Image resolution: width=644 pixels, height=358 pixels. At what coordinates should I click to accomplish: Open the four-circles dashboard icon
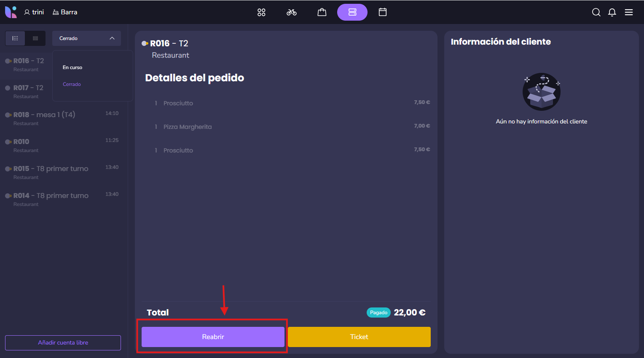(x=261, y=12)
